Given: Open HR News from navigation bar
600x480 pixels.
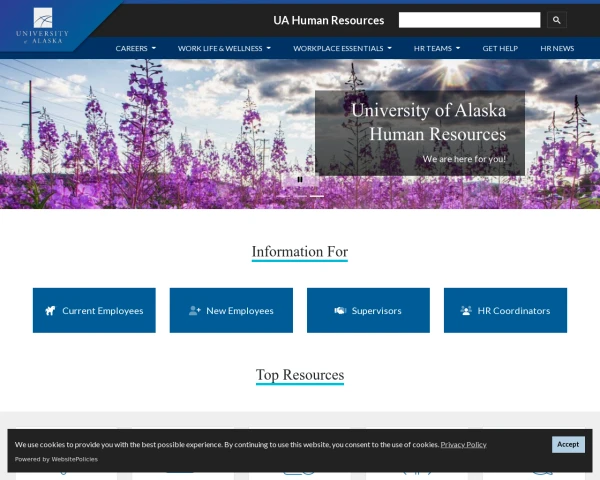Looking at the screenshot, I should tap(557, 48).
